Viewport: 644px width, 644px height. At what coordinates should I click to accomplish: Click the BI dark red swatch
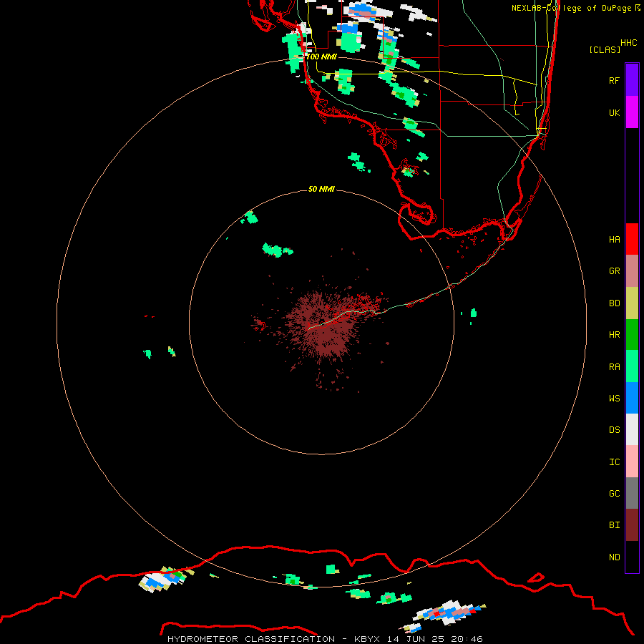pos(632,525)
